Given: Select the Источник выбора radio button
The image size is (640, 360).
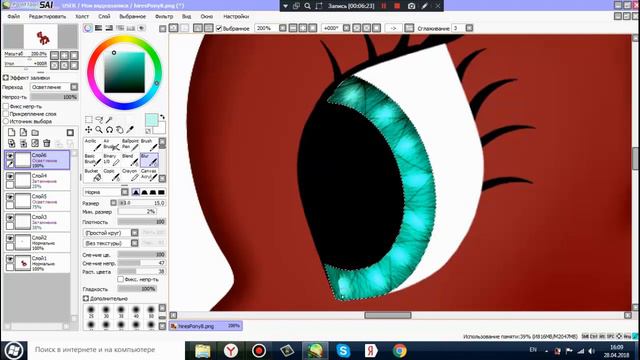Looking at the screenshot, I should [6, 121].
